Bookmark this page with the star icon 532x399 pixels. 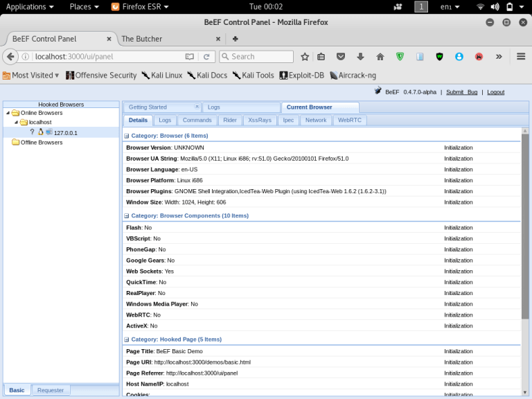pyautogui.click(x=305, y=57)
